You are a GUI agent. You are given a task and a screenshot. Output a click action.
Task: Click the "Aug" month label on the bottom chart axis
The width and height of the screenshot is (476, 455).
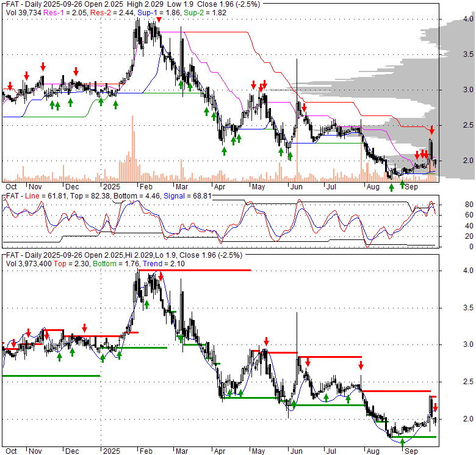pyautogui.click(x=373, y=451)
